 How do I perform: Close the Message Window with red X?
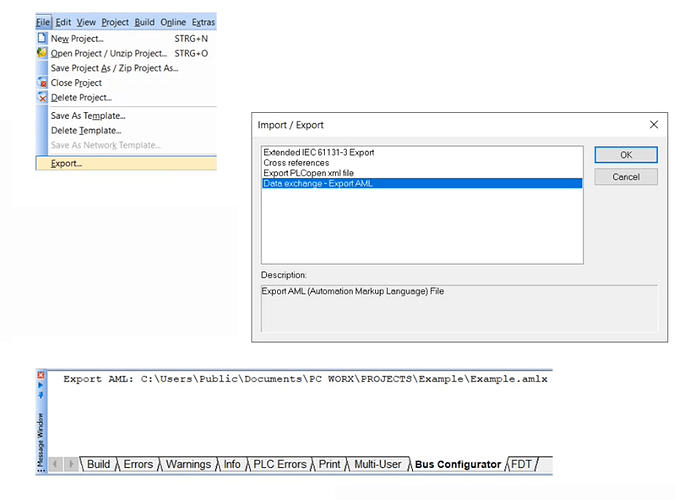point(41,377)
